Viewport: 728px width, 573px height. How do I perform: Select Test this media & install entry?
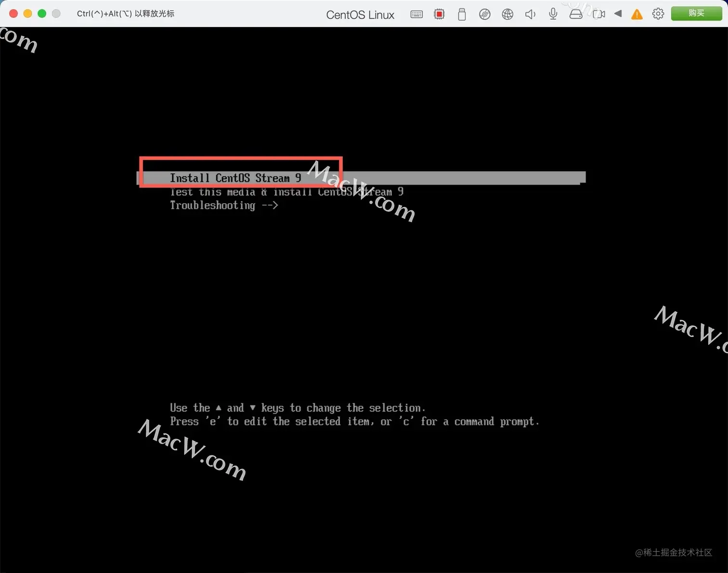(286, 192)
